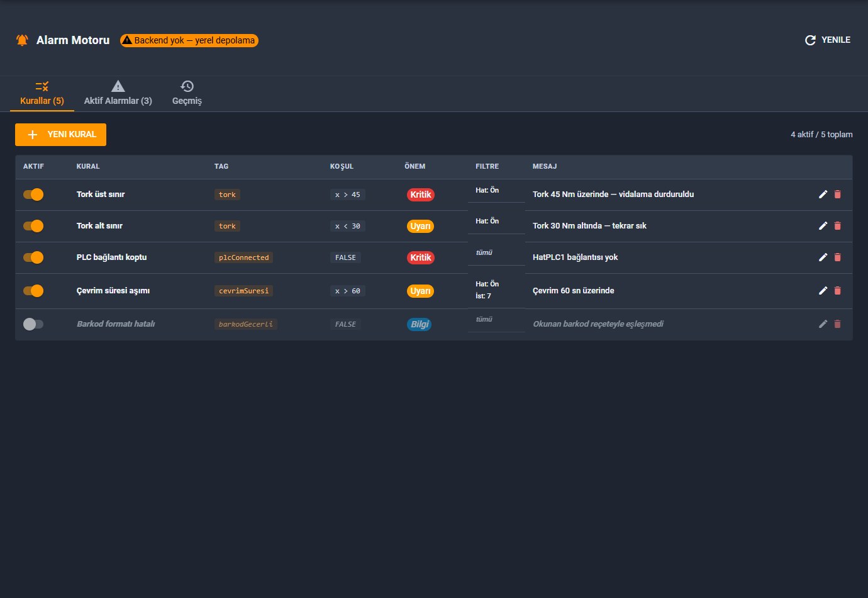Delete the Tork üst sınır rule
This screenshot has height=598, width=868.
pos(837,195)
